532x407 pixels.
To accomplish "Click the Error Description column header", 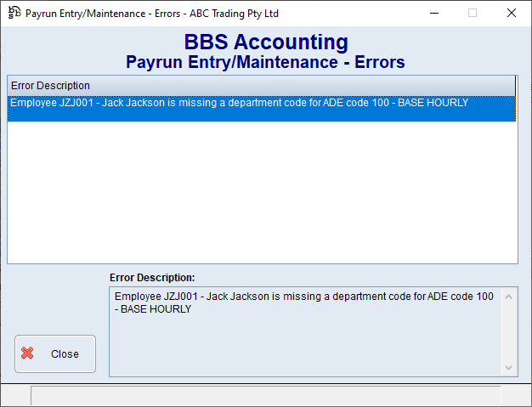I will click(255, 86).
